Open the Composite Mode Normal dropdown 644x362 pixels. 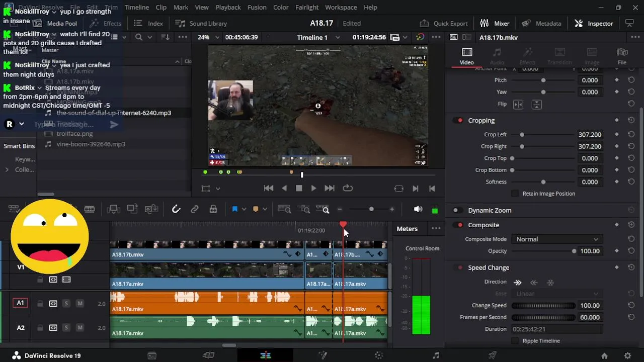[556, 239]
